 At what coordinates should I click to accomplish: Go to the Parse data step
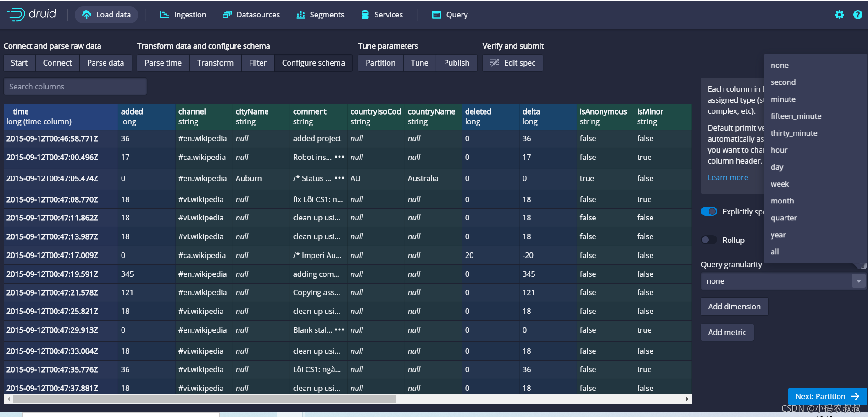[106, 63]
